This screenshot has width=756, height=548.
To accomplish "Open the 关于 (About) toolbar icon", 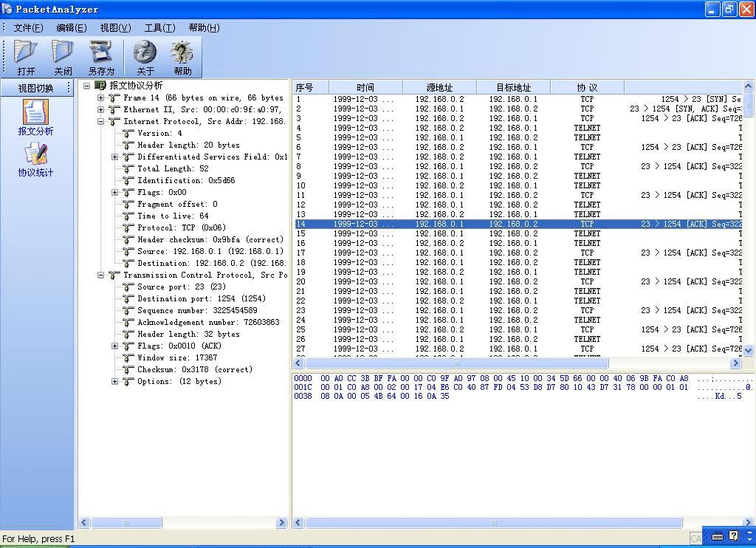I will click(x=145, y=57).
